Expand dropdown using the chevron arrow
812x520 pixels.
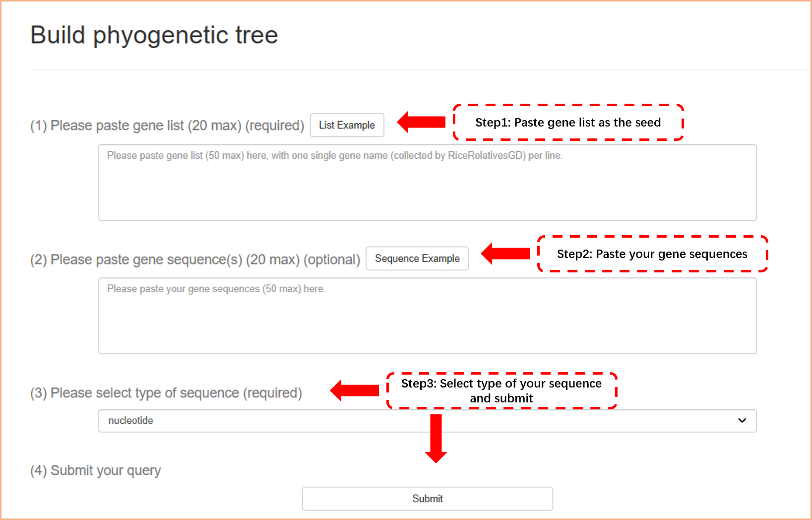(742, 420)
